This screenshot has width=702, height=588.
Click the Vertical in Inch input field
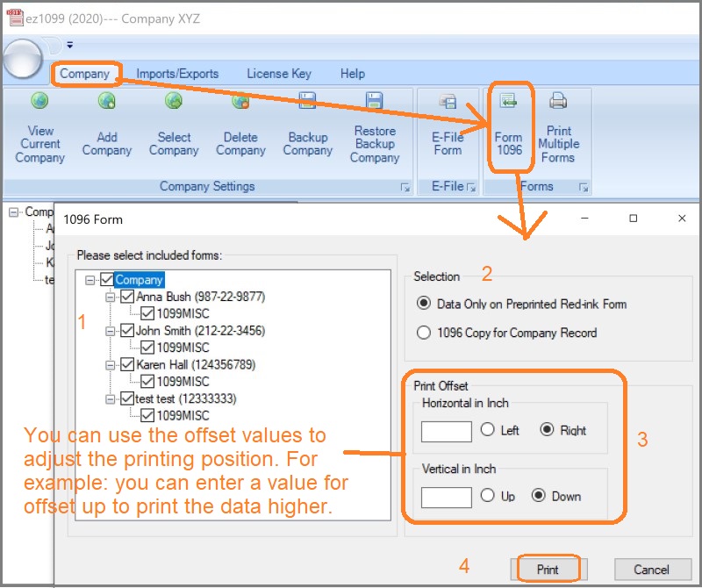(x=446, y=497)
